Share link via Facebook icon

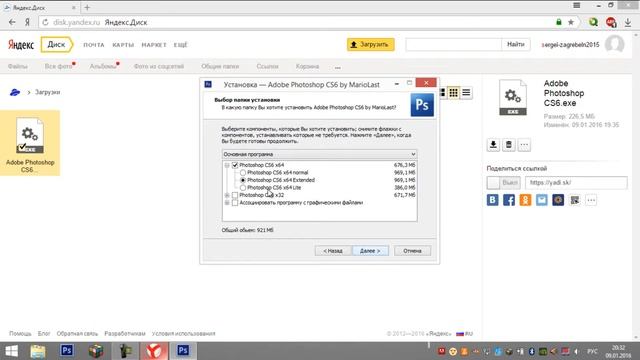(x=509, y=200)
